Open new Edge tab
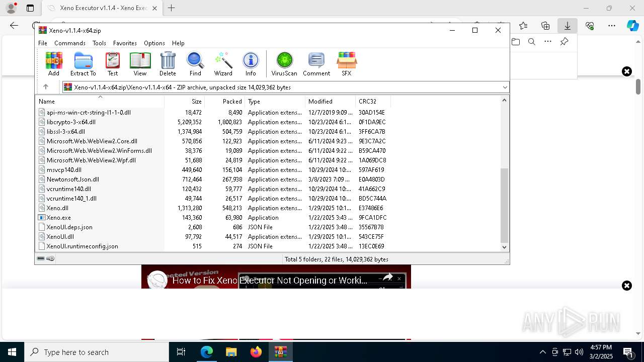Image resolution: width=644 pixels, height=362 pixels. click(172, 8)
